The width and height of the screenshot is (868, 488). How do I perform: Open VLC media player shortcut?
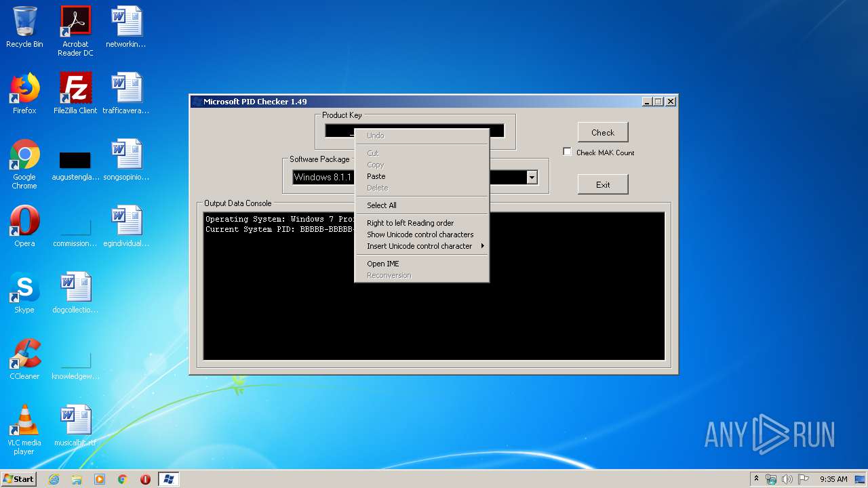(24, 430)
